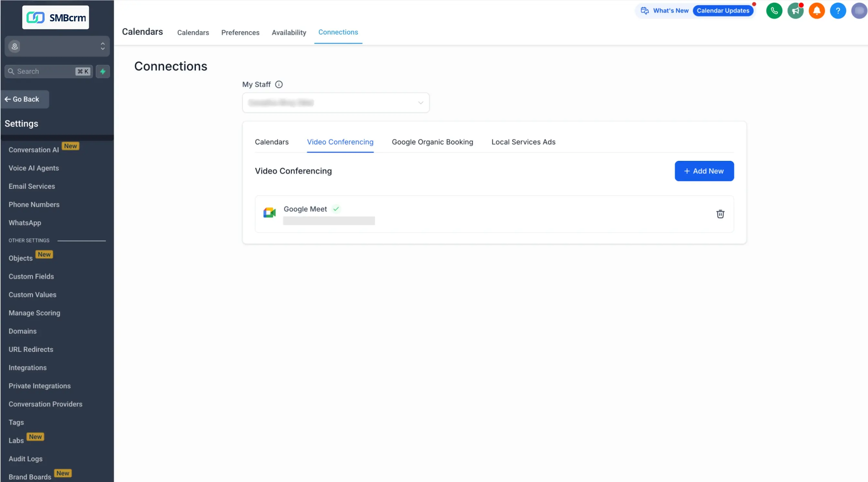Click the green phone dialer icon
Screen dimensions: 868x482
click(x=774, y=11)
